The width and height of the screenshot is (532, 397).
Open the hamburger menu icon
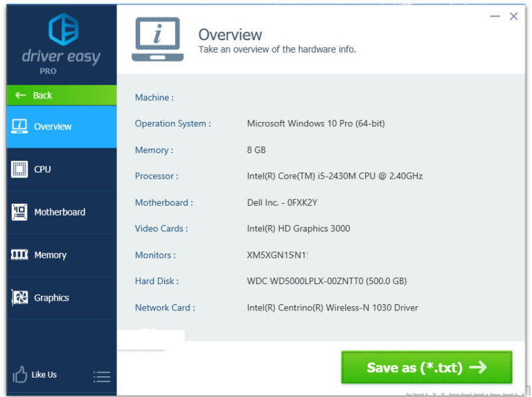(x=102, y=376)
